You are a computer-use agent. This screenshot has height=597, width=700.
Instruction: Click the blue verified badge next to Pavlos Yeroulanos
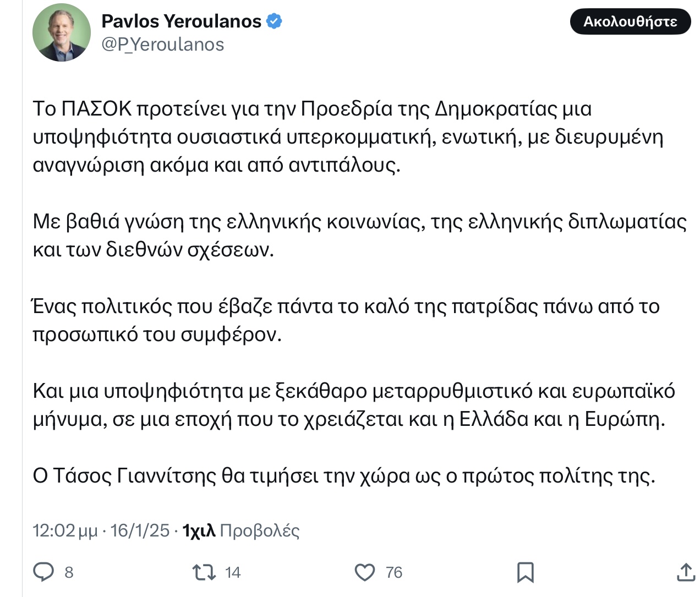274,21
